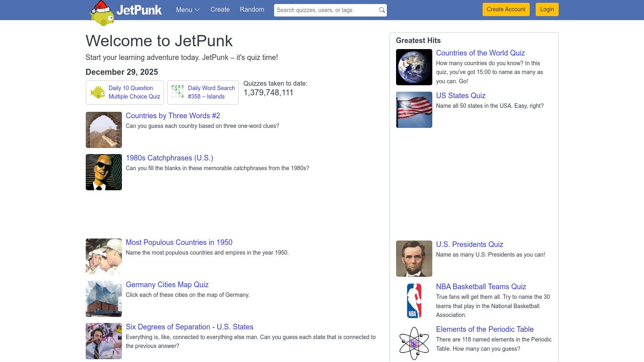This screenshot has height=362, width=644.
Task: Select Random from the navigation bar
Action: (252, 10)
